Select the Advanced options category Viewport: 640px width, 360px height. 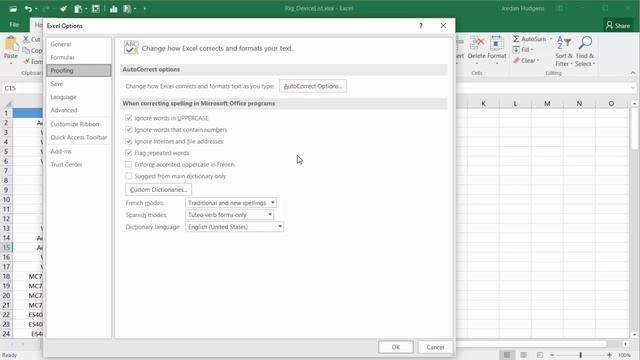coord(78,110)
